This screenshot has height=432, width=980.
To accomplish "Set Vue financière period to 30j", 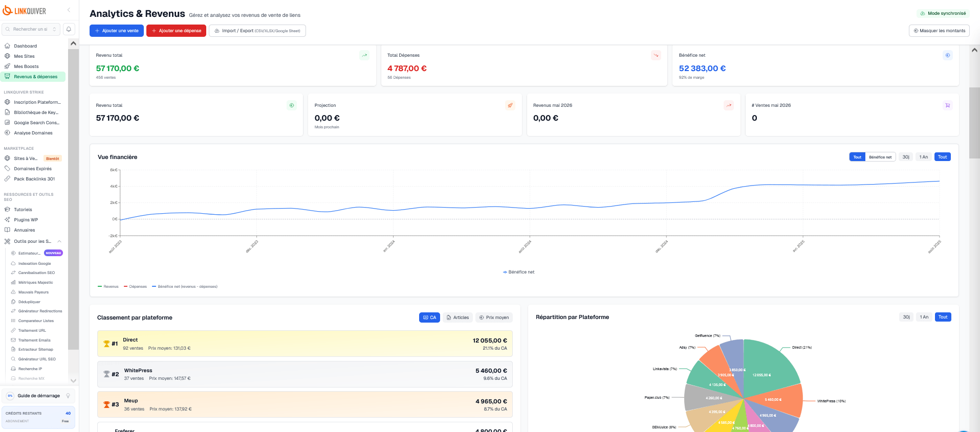I will point(906,157).
